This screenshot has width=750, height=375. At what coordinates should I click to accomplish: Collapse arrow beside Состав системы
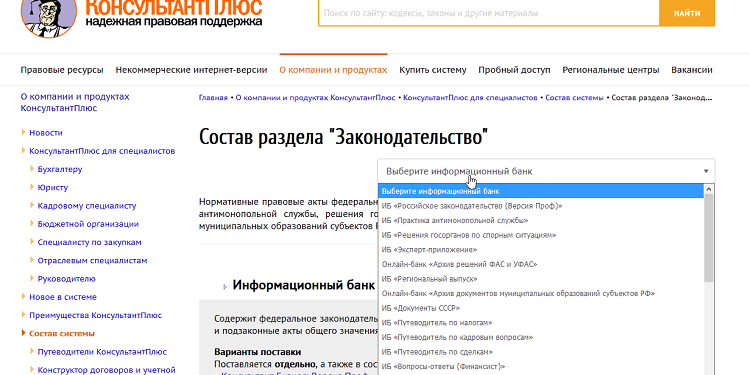coord(23,333)
